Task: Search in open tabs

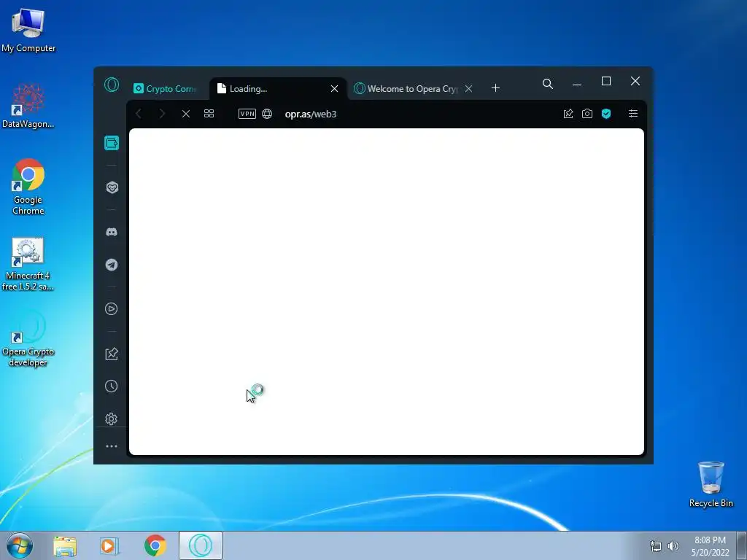Action: (x=548, y=85)
